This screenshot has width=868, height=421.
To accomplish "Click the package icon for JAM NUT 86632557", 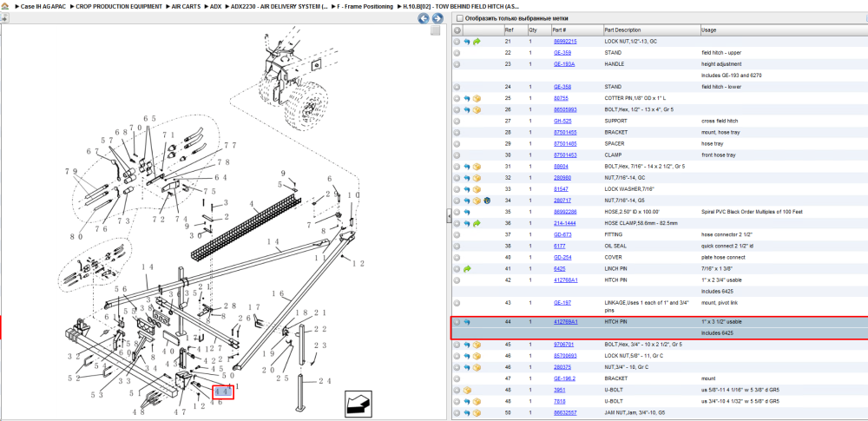I will [x=477, y=412].
